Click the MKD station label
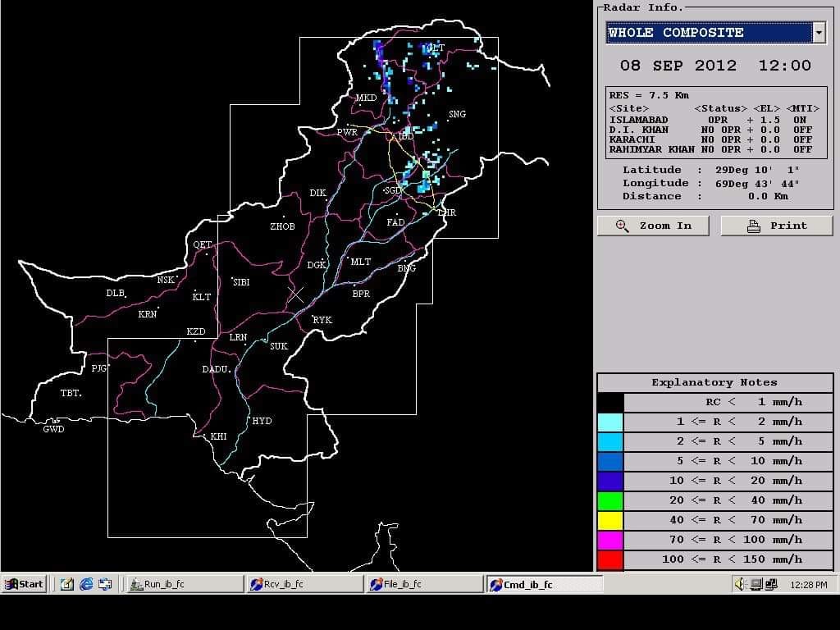The image size is (840, 630). (366, 98)
